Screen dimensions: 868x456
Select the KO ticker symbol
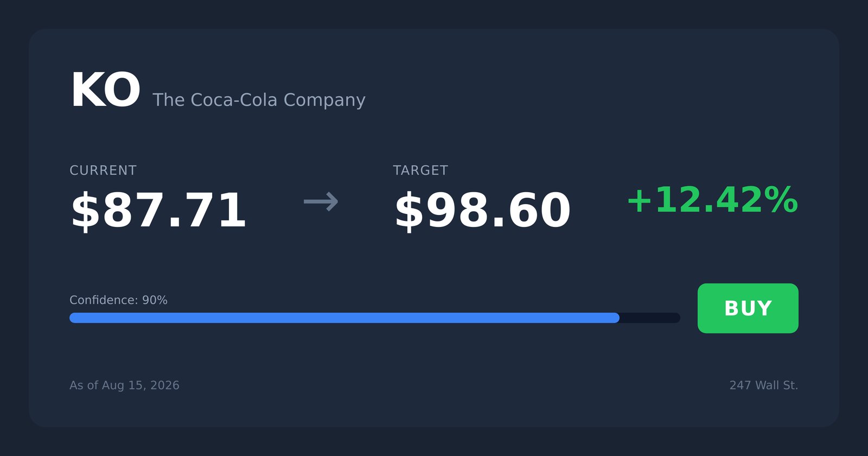point(105,91)
